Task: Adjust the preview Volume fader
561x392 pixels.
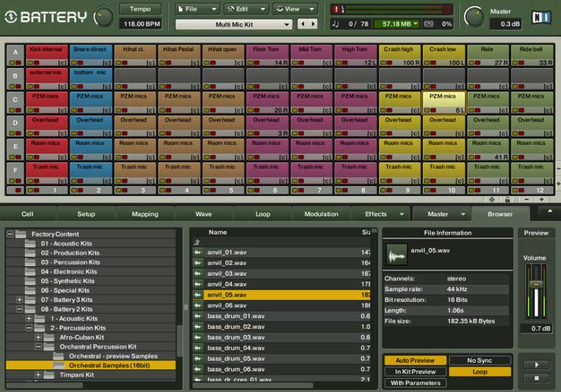Action: [536, 284]
